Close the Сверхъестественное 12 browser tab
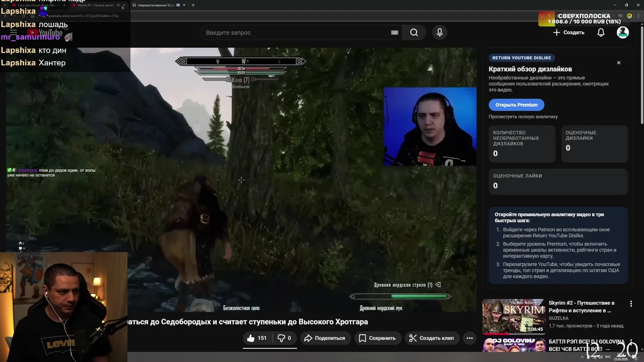 click(x=184, y=5)
